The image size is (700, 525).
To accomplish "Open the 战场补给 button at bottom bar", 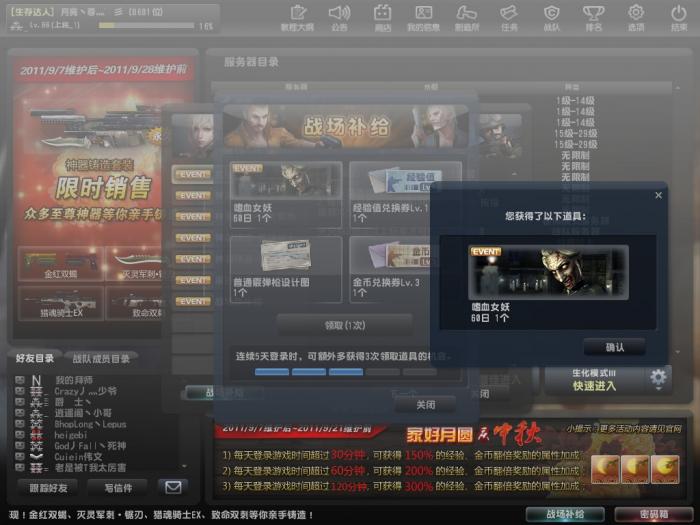I will (x=565, y=514).
